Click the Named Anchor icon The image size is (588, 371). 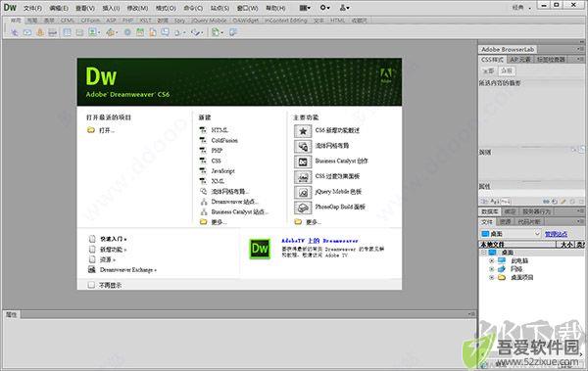[x=40, y=32]
